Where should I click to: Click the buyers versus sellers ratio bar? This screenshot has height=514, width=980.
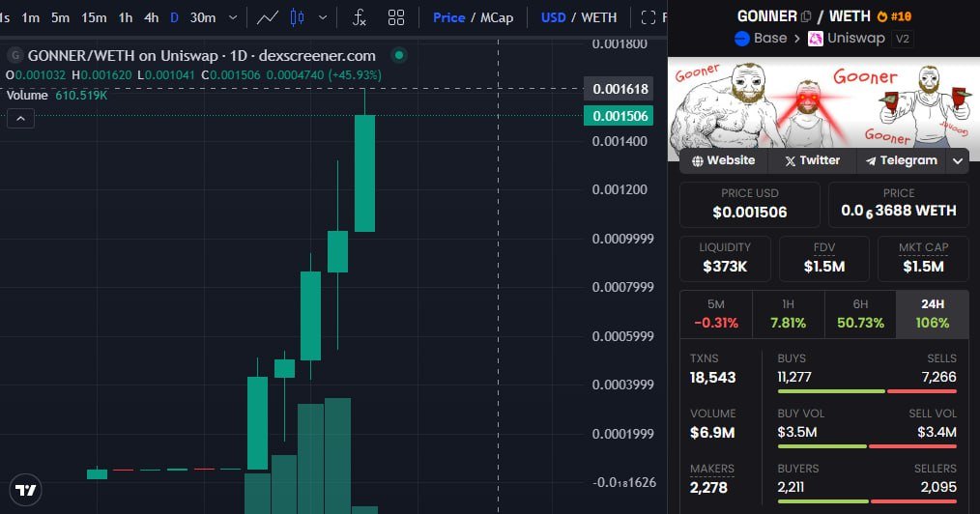pos(867,501)
